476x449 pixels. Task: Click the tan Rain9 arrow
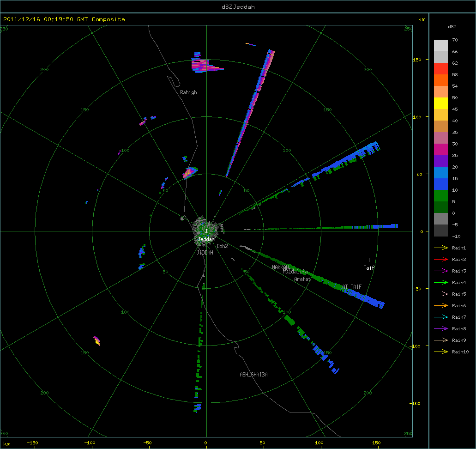pyautogui.click(x=441, y=340)
